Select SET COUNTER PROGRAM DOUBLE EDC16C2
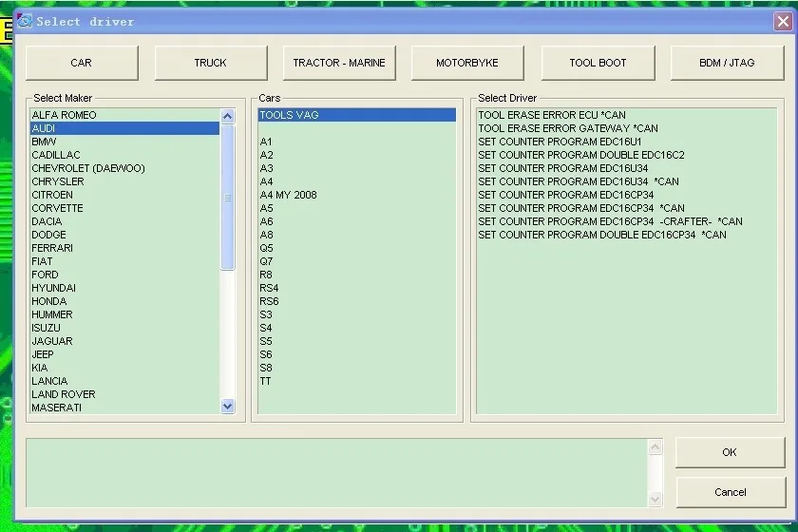Viewport: 798px width, 532px height. point(626,155)
